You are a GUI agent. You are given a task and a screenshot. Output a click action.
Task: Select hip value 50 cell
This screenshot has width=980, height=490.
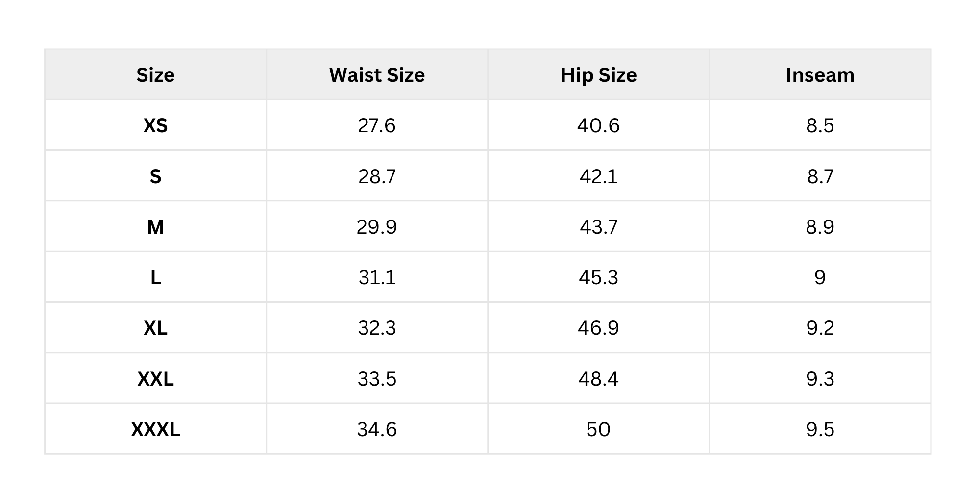pos(598,429)
